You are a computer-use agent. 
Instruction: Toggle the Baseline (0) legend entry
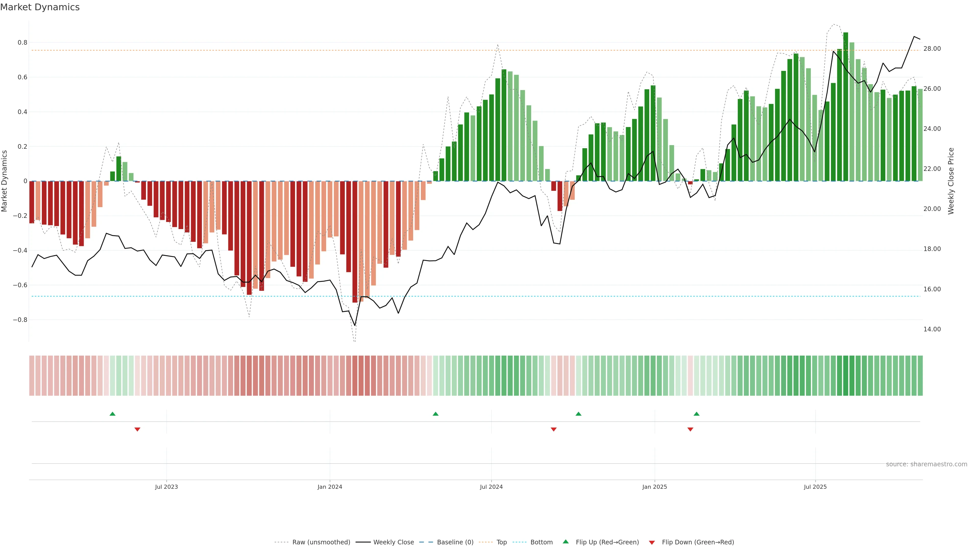[455, 542]
